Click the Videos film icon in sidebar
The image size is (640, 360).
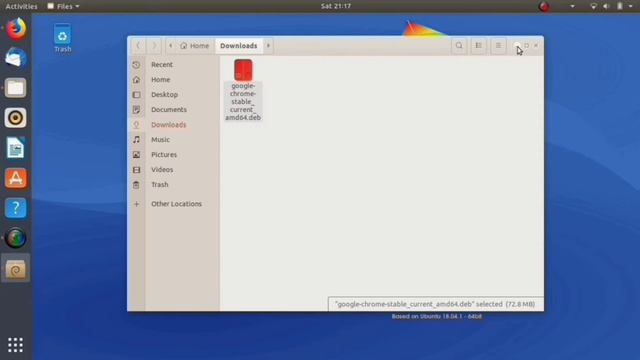tap(136, 169)
